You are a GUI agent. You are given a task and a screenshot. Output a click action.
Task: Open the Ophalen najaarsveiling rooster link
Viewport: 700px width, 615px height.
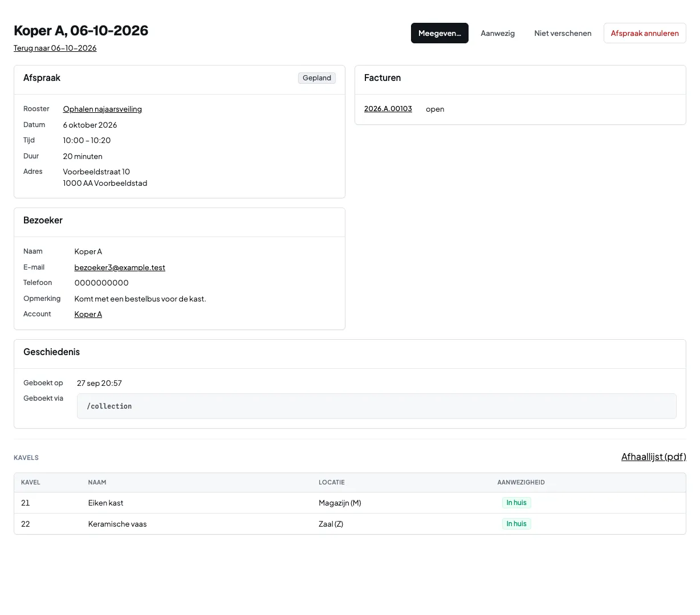click(x=103, y=109)
